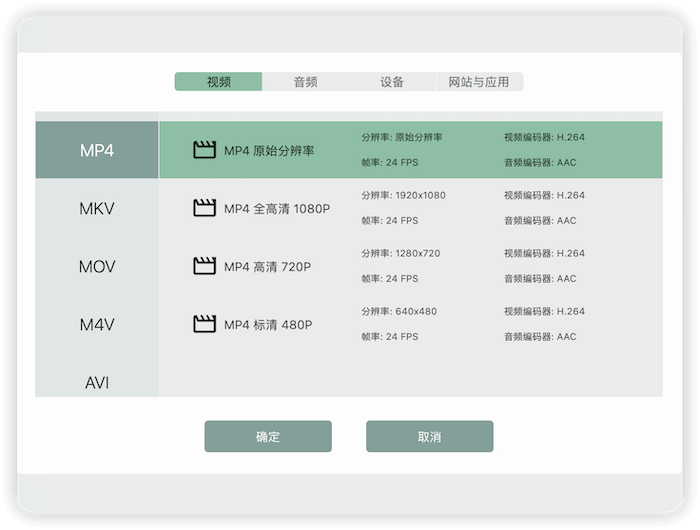
Task: Select the MP4 原始分辨率 preset label
Action: [269, 151]
